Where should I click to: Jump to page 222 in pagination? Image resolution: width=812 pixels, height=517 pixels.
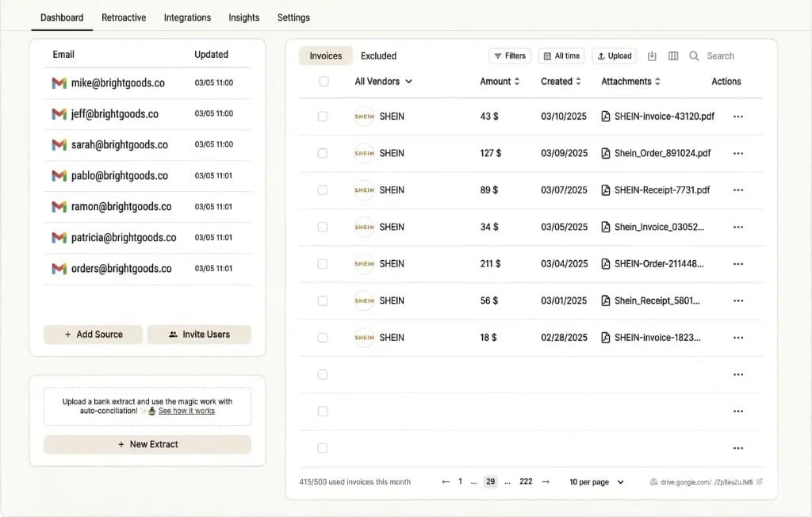pos(525,481)
